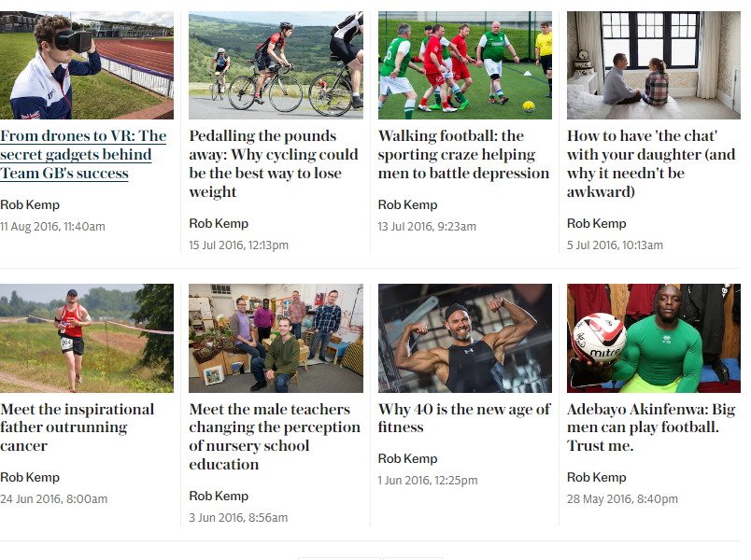Click the male nursery teachers group photo
Image resolution: width=751 pixels, height=560 pixels.
pos(276,338)
